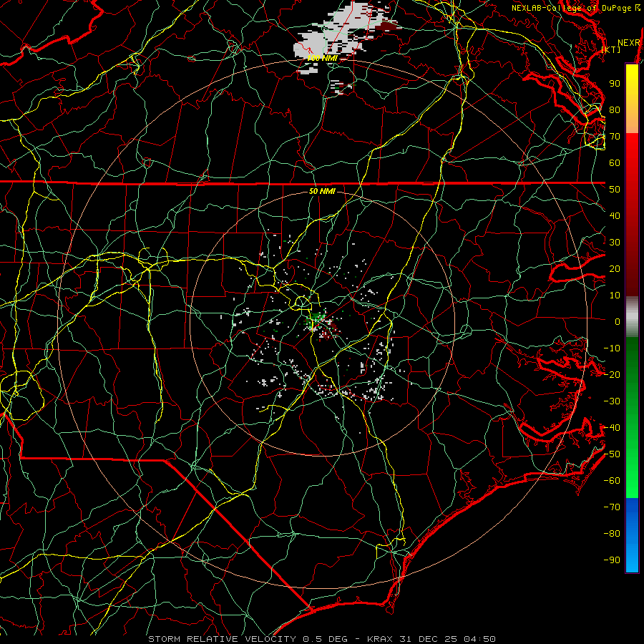Click the 20 value on the velocity scale
The width and height of the screenshot is (644, 644).
[x=615, y=268]
